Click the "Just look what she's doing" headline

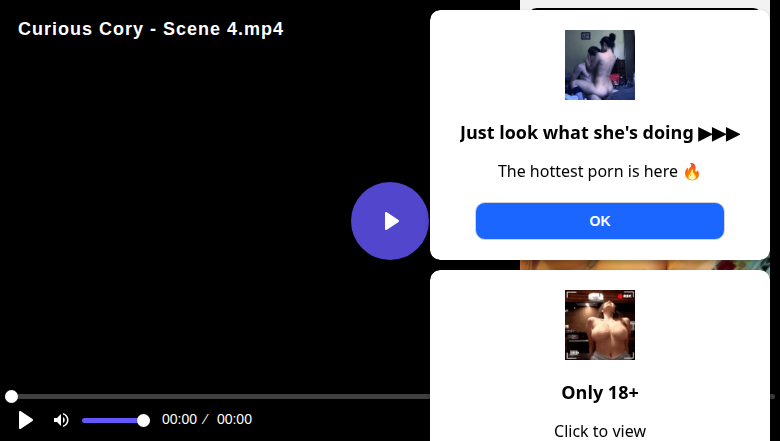576,133
